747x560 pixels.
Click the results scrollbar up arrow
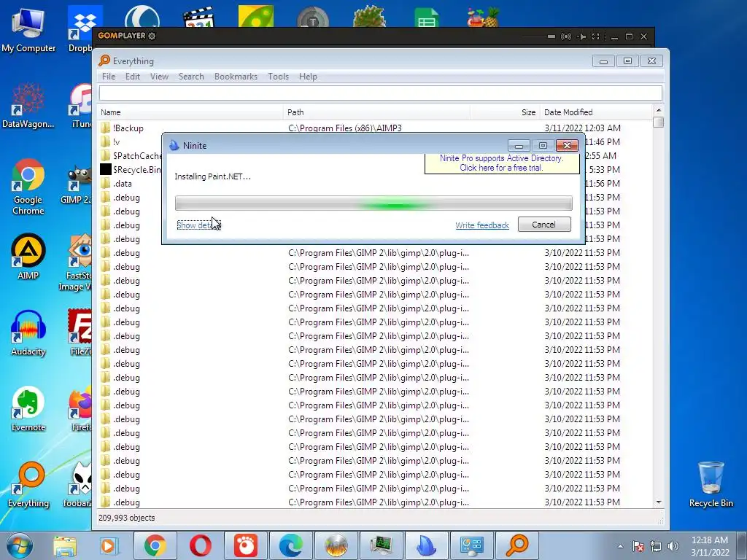click(659, 111)
